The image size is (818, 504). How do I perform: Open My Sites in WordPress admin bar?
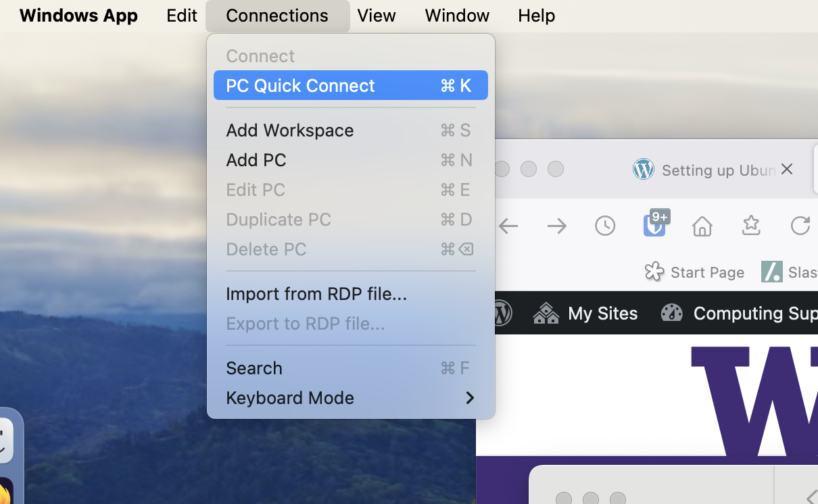[x=585, y=313]
